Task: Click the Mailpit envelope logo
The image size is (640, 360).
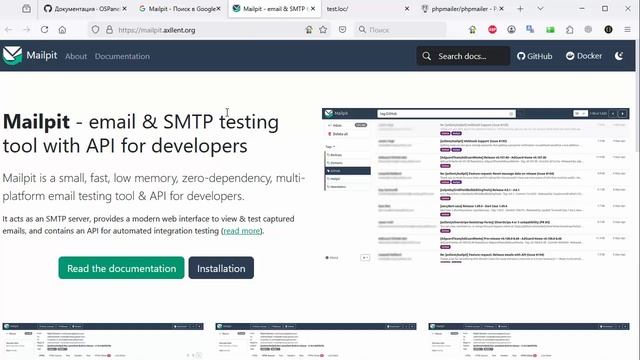Action: 12,56
